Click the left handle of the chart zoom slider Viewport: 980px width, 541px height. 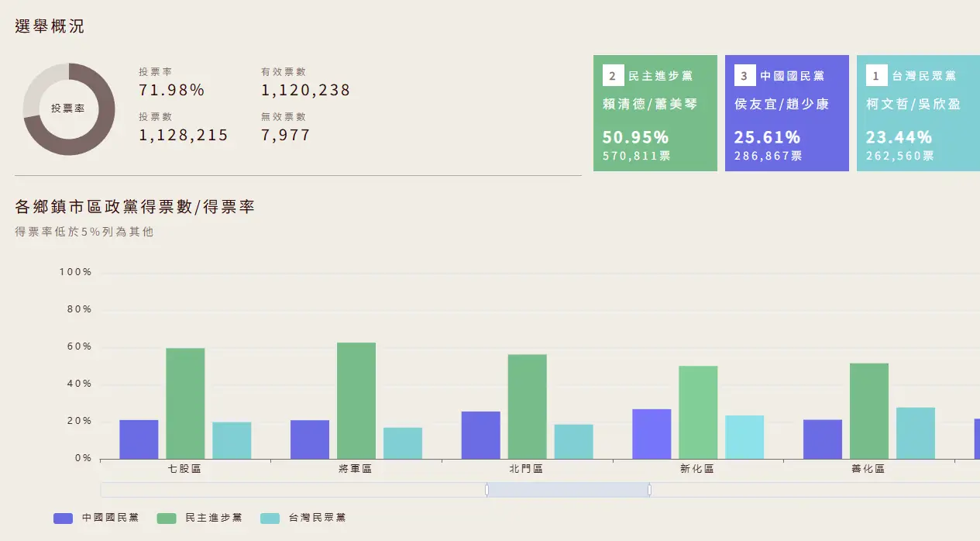[487, 490]
